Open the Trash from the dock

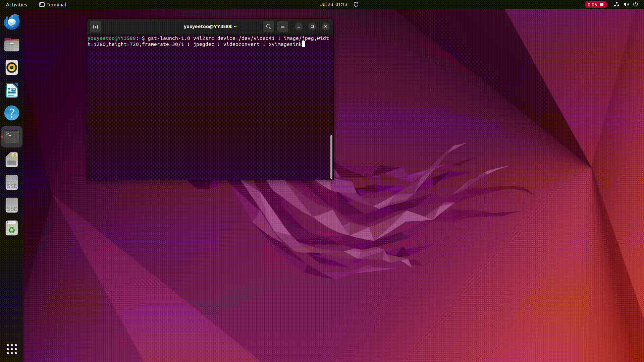click(x=12, y=228)
